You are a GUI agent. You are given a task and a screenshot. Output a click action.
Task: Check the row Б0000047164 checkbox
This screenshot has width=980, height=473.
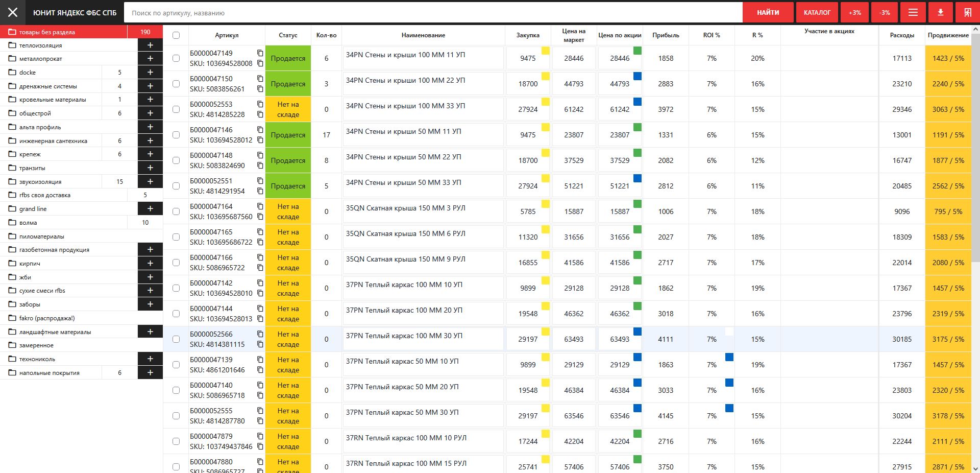click(x=176, y=211)
